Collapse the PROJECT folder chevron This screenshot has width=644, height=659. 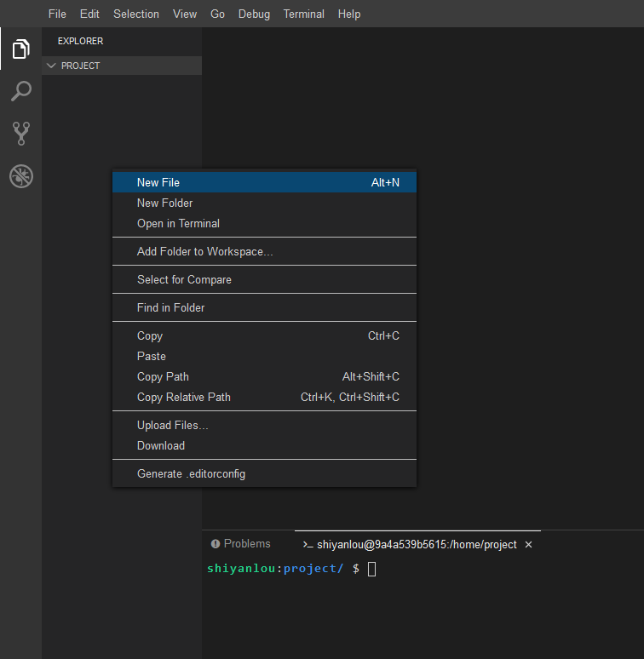coord(51,66)
